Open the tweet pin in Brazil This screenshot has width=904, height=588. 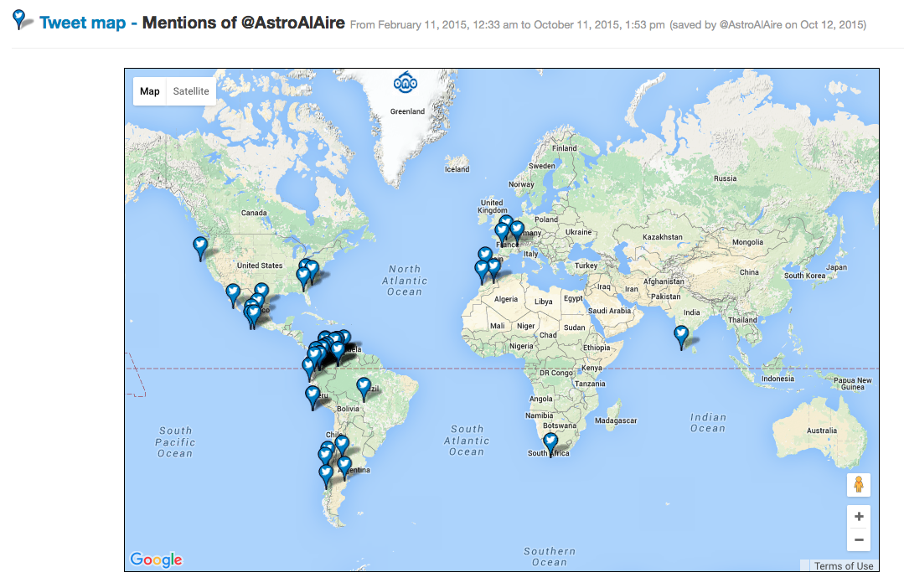click(364, 387)
